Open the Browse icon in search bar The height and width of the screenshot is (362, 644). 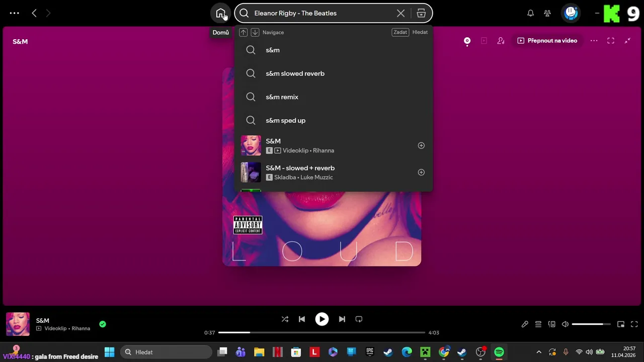click(421, 13)
